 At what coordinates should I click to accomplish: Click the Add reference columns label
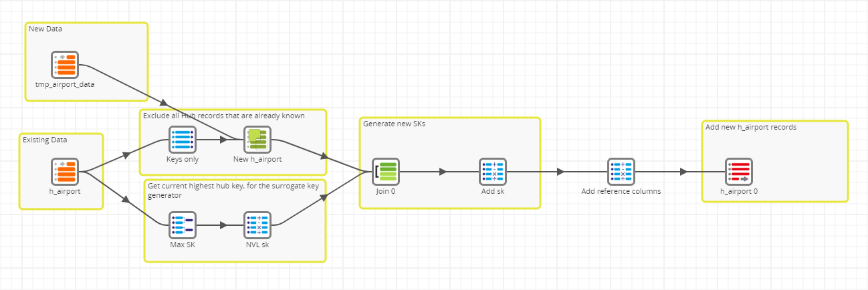click(621, 191)
